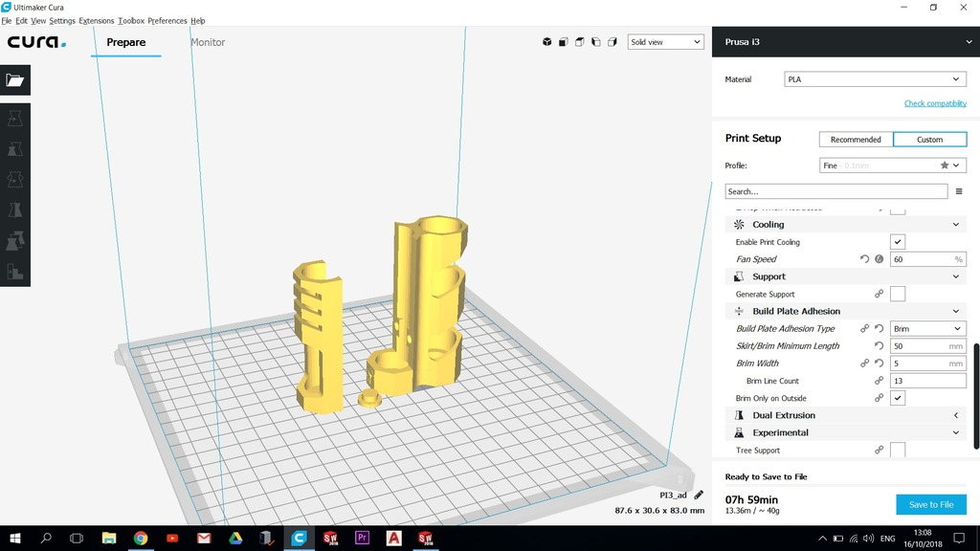
Task: Open the Per Model Settings tool
Action: [x=14, y=240]
